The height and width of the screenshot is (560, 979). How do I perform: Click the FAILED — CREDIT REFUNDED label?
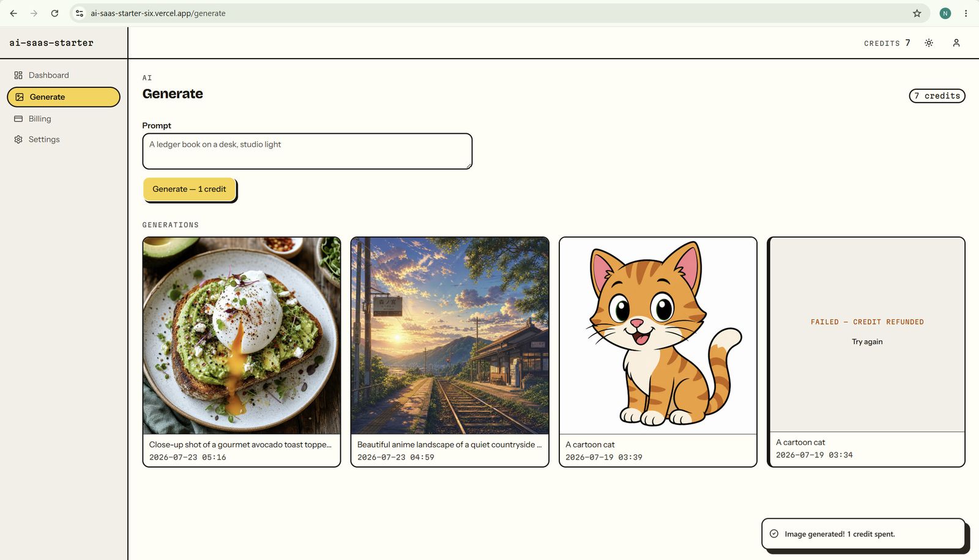click(x=867, y=322)
